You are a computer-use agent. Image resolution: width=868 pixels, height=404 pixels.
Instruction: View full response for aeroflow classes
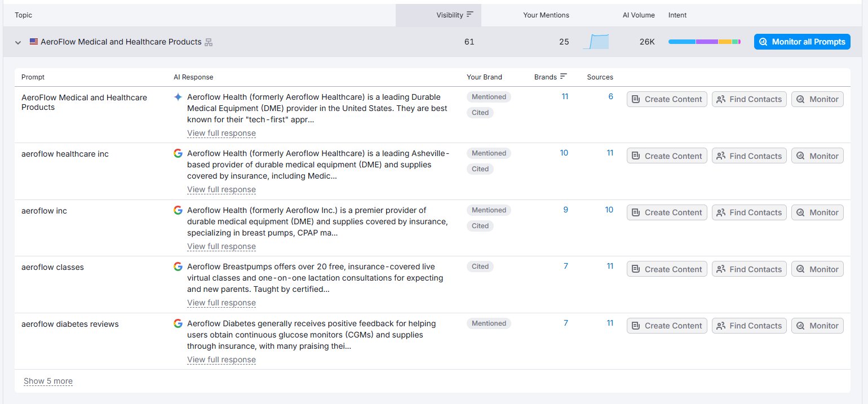(222, 303)
